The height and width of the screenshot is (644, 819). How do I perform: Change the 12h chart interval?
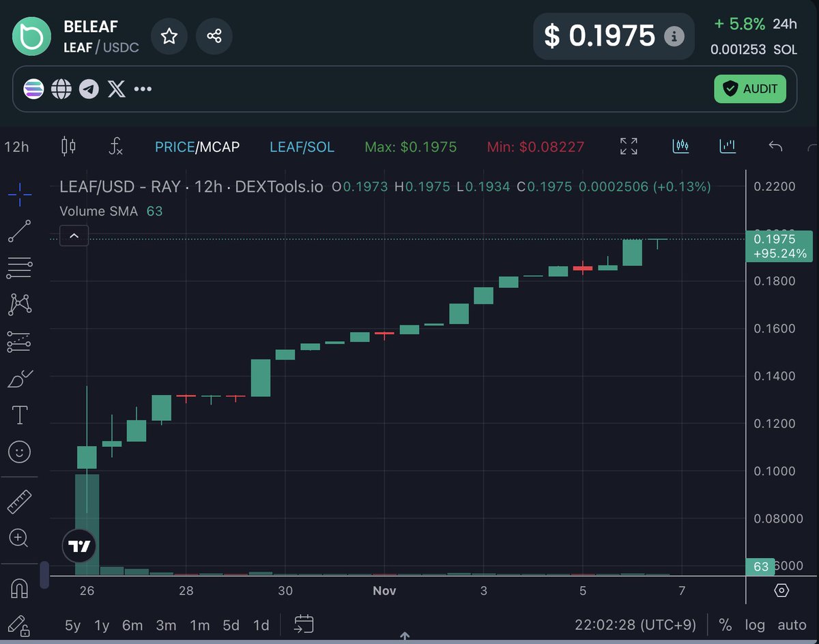tap(17, 147)
